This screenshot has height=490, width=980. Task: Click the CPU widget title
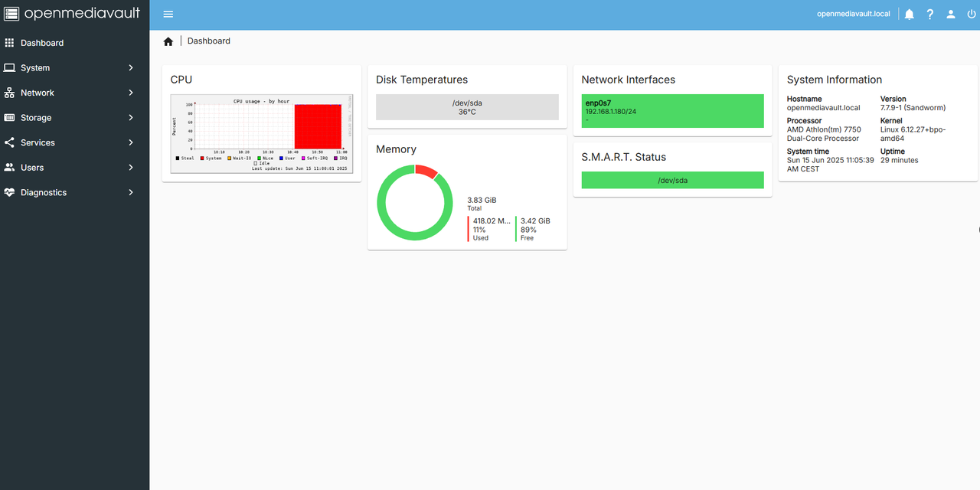click(181, 80)
